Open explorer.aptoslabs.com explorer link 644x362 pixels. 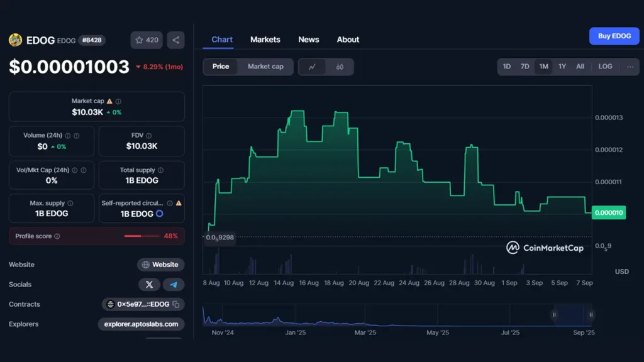click(x=141, y=324)
